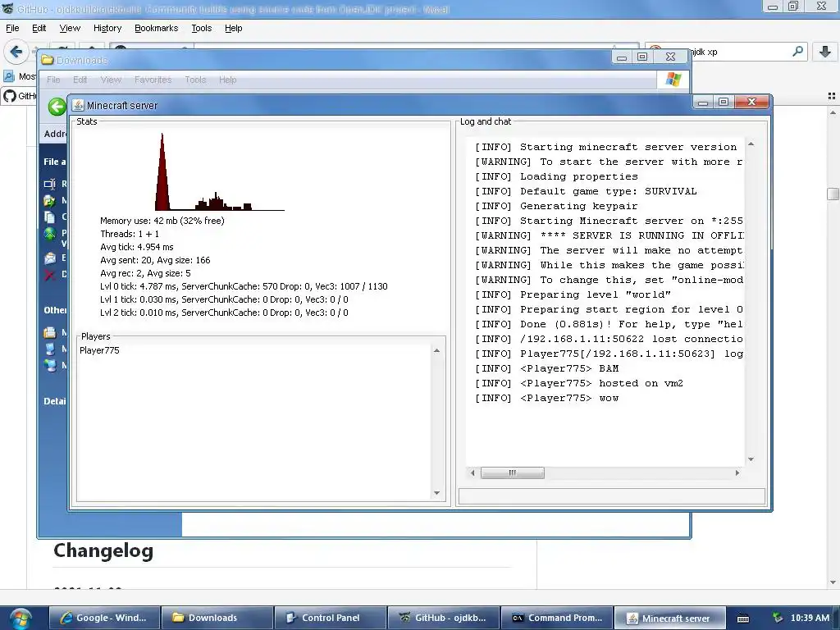
Task: Click the log horizontal scroll right arrow
Action: [737, 472]
